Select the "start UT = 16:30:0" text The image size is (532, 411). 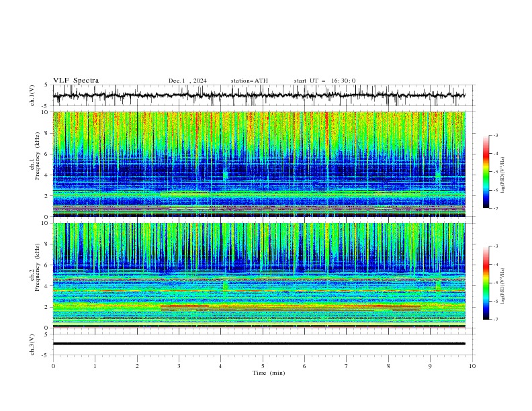[x=324, y=81]
